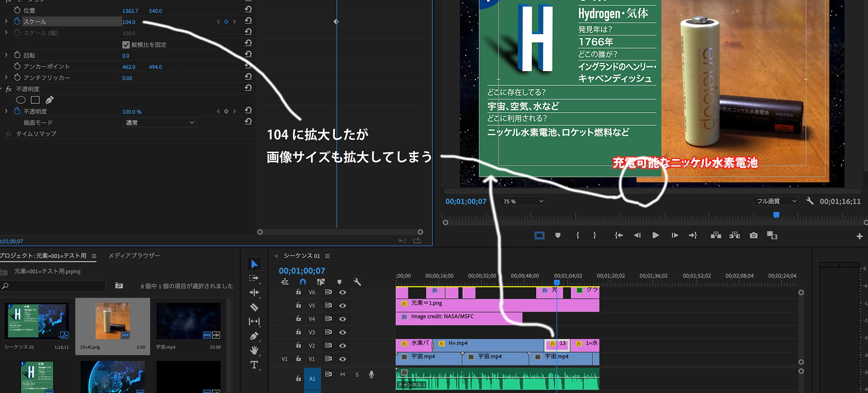This screenshot has height=393, width=868.
Task: Pick the Razor tool
Action: click(254, 307)
